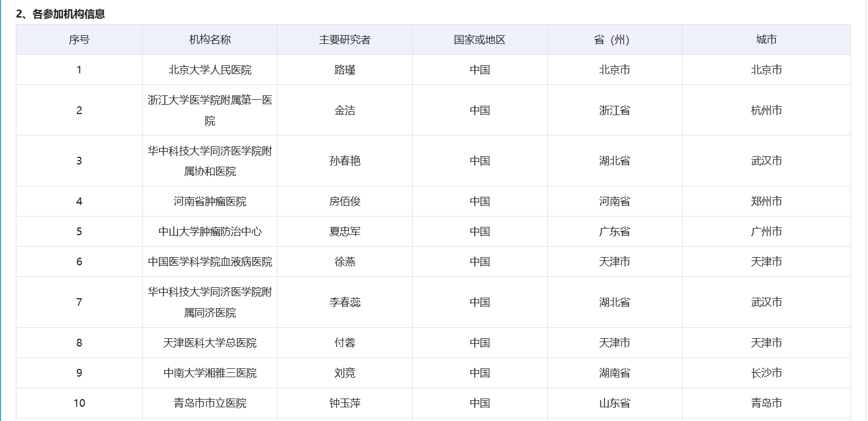Viewport: 868px width, 421px height.
Task: Select the "青岛市" city cell
Action: click(767, 403)
